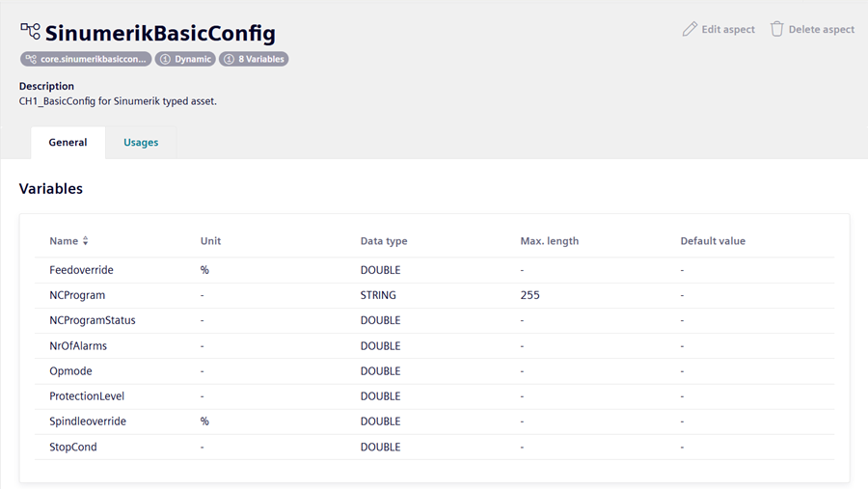The height and width of the screenshot is (489, 868).
Task: Switch to the Usages tab
Action: coord(141,143)
